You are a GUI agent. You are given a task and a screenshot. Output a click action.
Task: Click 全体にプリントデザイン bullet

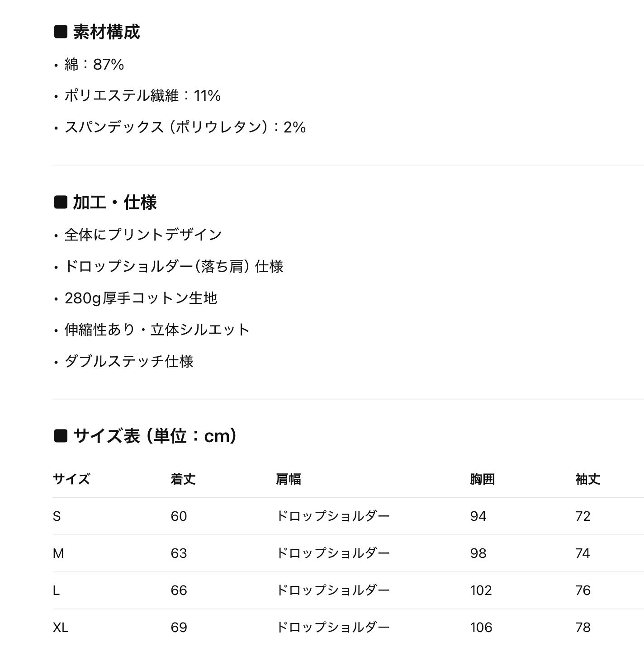coord(143,235)
